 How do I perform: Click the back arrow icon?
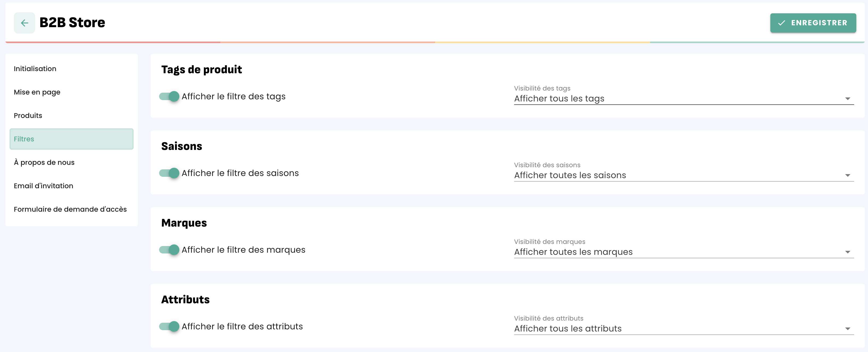tap(24, 23)
